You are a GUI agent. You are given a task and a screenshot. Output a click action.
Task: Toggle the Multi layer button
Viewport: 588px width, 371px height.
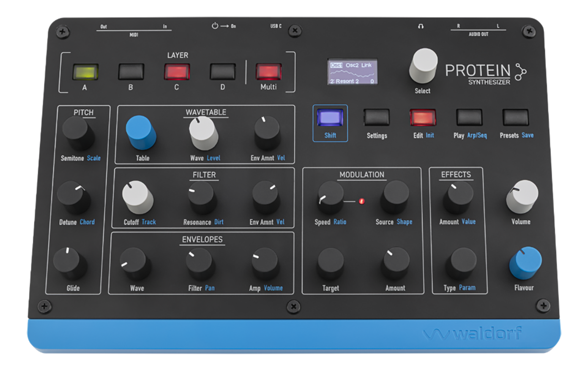click(x=269, y=72)
